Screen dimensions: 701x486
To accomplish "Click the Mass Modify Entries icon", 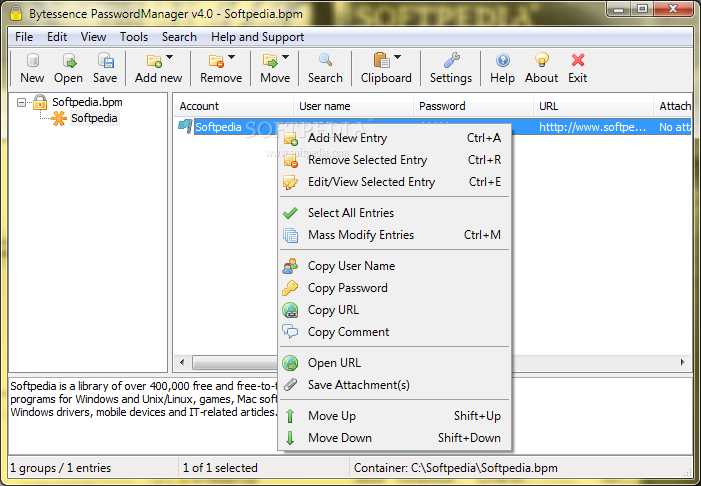I will point(291,235).
